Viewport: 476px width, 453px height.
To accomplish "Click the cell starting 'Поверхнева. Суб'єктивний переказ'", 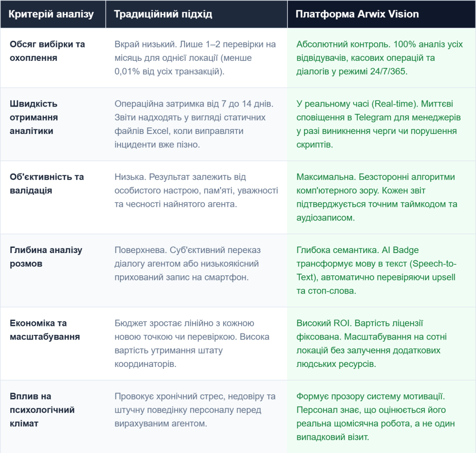I will tap(197, 270).
